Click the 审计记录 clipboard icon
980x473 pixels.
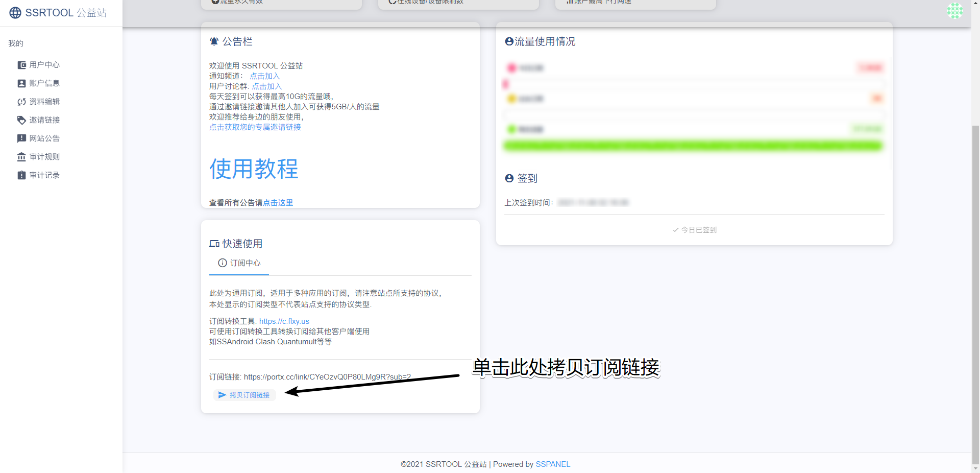tap(21, 175)
